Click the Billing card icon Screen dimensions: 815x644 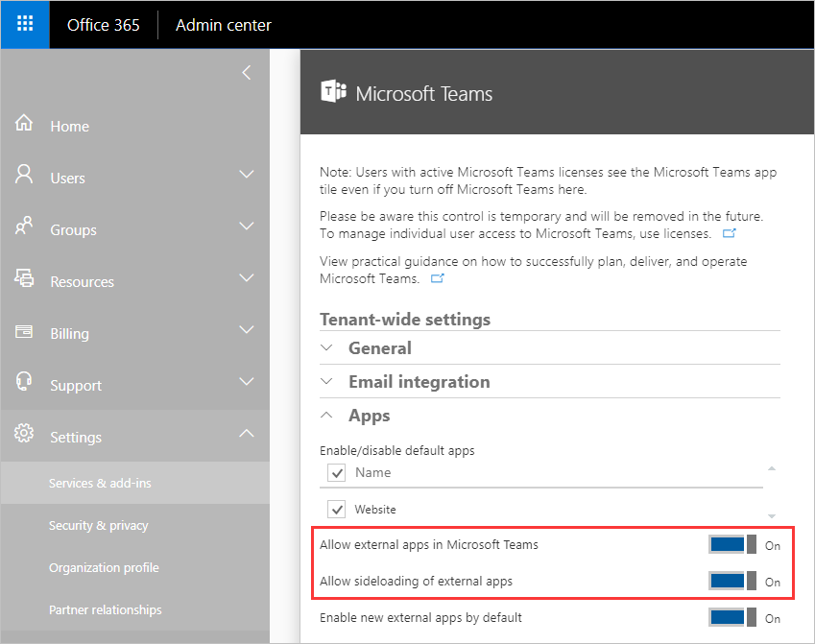click(x=24, y=331)
